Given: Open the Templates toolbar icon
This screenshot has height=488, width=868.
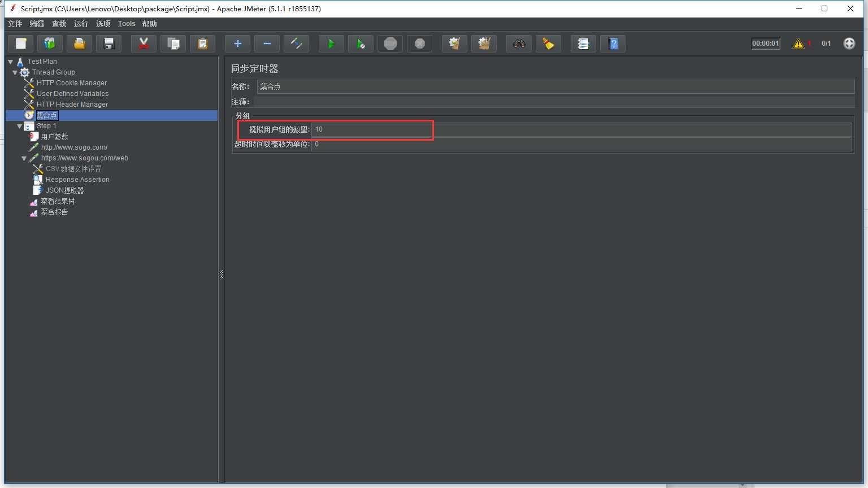Looking at the screenshot, I should click(x=50, y=43).
